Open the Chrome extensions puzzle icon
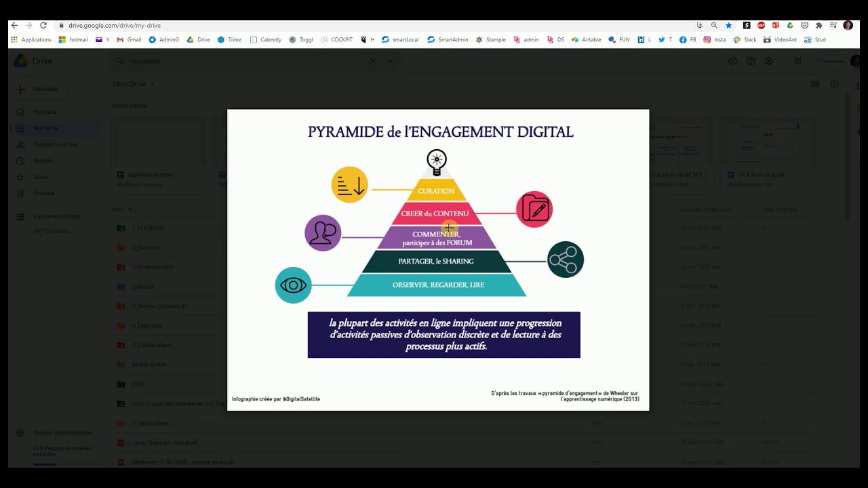868x488 pixels. tap(819, 25)
